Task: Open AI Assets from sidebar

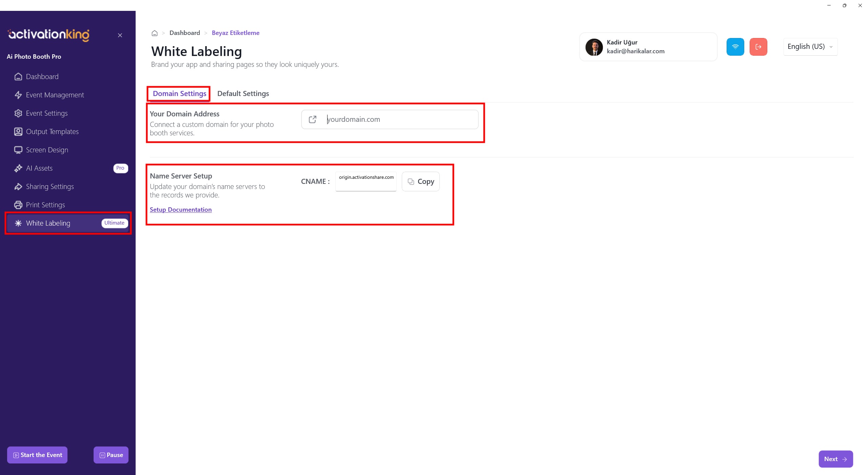Action: tap(39, 168)
